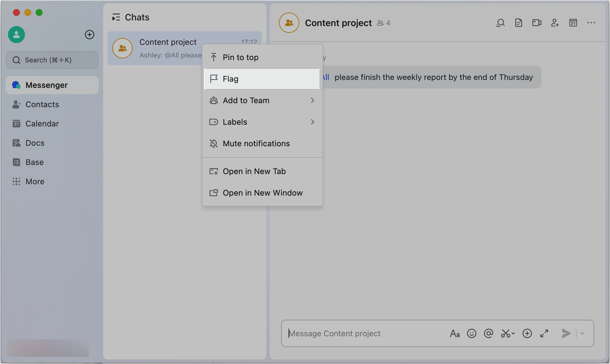Go to Contacts in the sidebar
The width and height of the screenshot is (610, 364).
(x=42, y=104)
